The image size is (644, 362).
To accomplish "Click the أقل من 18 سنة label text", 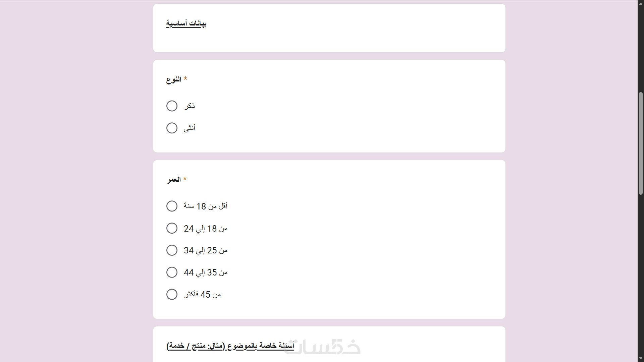I will (x=205, y=206).
